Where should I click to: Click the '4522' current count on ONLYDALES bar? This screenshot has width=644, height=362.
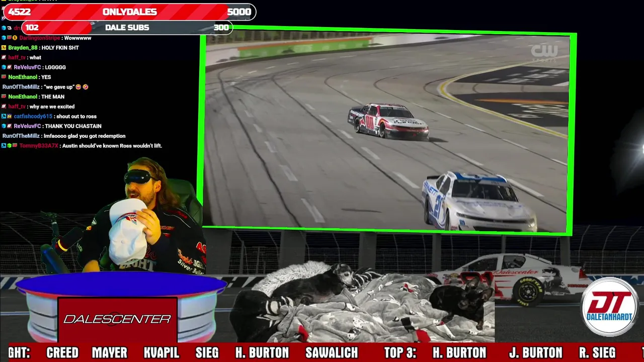pos(20,12)
